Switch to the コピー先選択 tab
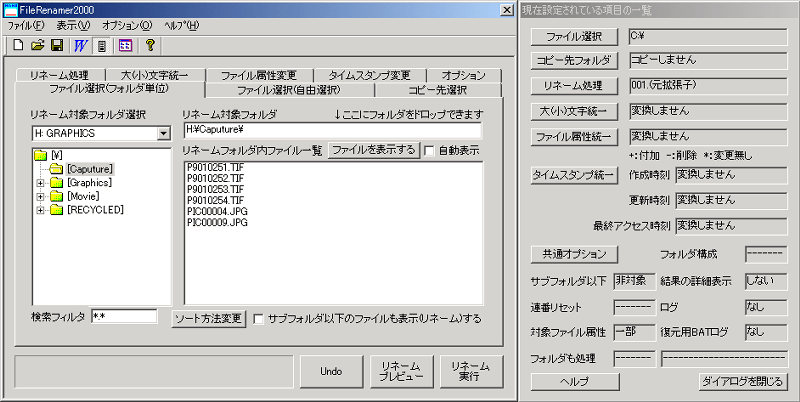Screen dimensions: 800x402 [x=438, y=90]
